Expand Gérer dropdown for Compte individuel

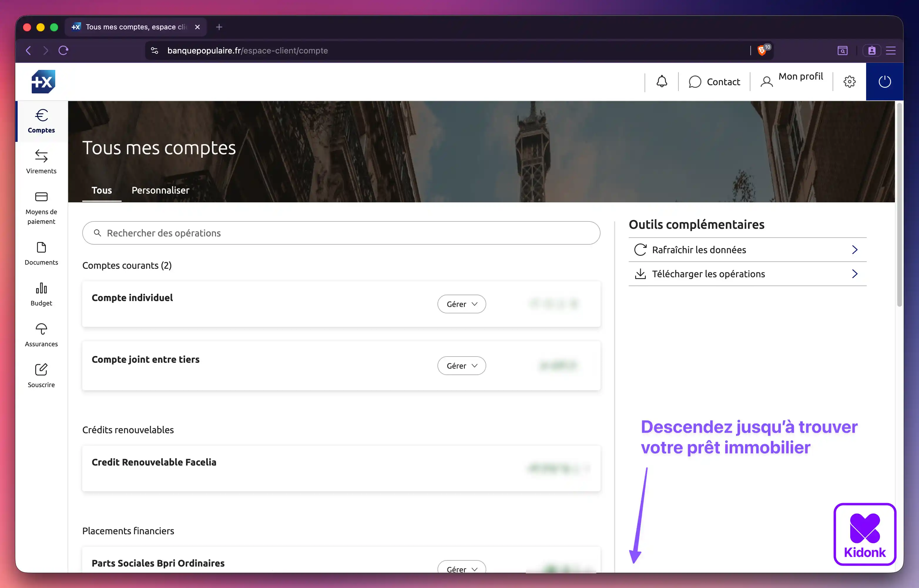462,304
